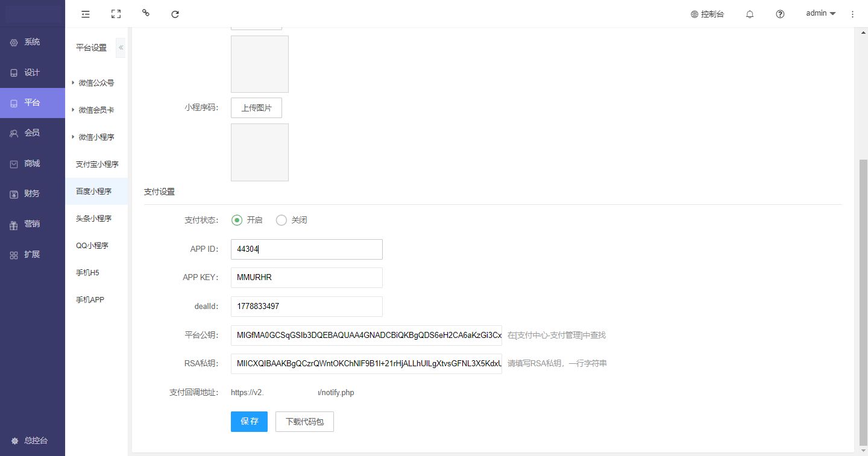Open the admin user dropdown
868x456 pixels.
820,13
